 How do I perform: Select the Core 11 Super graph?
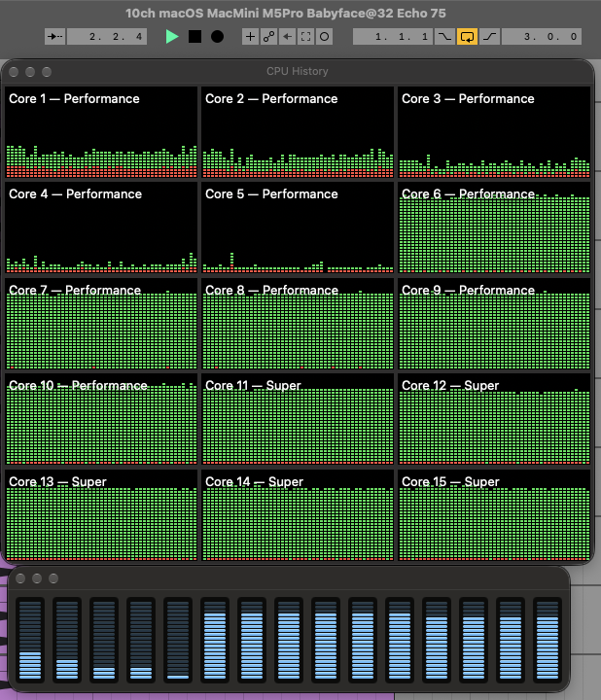tap(298, 419)
